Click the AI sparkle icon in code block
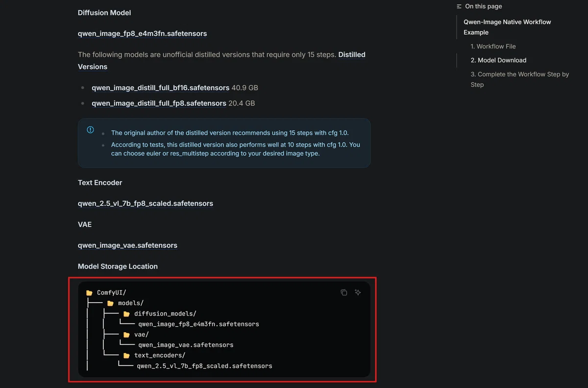The height and width of the screenshot is (388, 588). (358, 292)
